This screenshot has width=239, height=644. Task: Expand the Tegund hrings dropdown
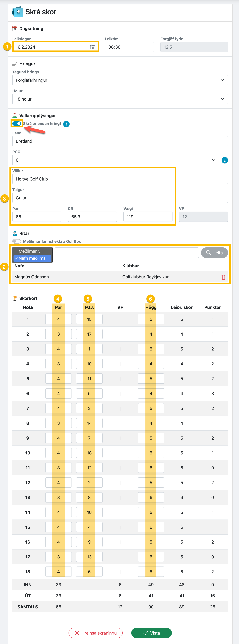(120, 80)
